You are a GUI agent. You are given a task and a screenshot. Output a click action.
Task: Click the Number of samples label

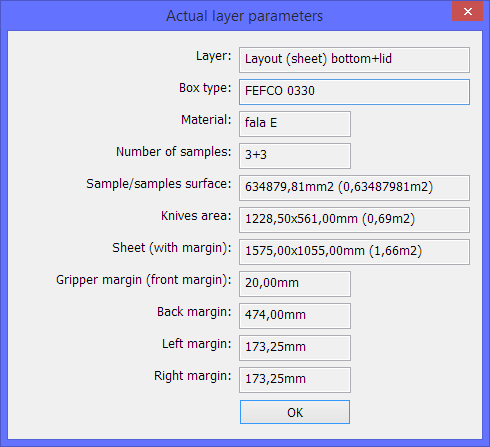pyautogui.click(x=173, y=152)
